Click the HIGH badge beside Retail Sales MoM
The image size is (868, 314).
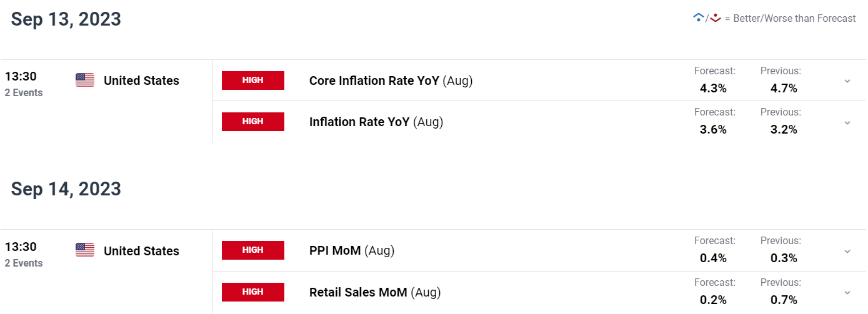(x=253, y=292)
